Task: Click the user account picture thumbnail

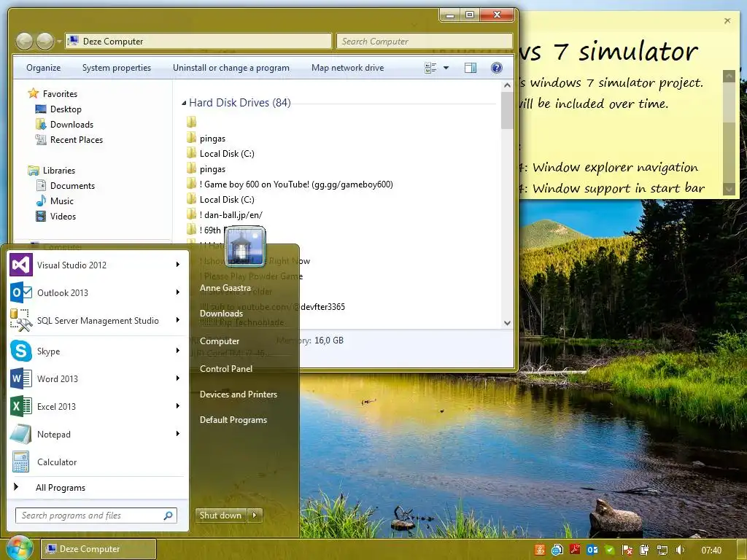Action: click(x=245, y=246)
